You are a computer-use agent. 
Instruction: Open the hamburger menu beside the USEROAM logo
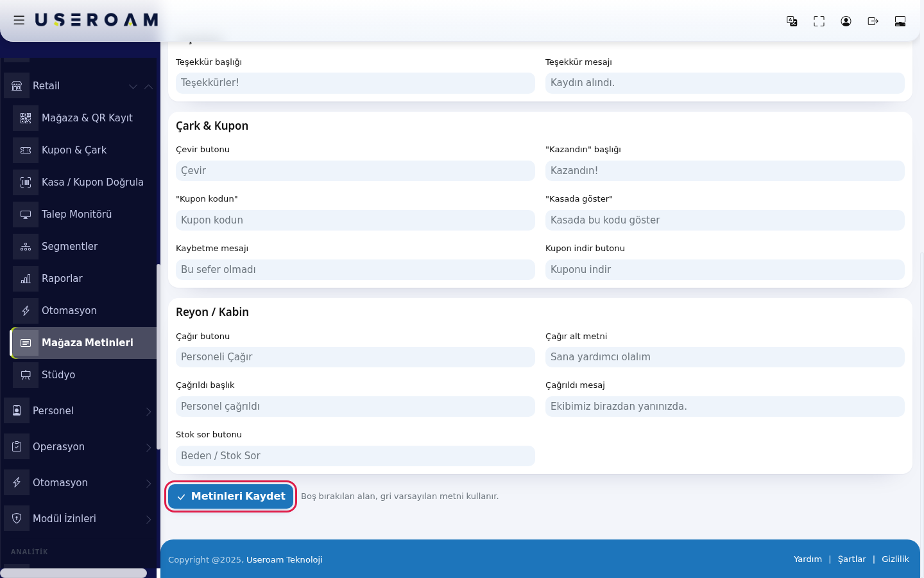[19, 21]
